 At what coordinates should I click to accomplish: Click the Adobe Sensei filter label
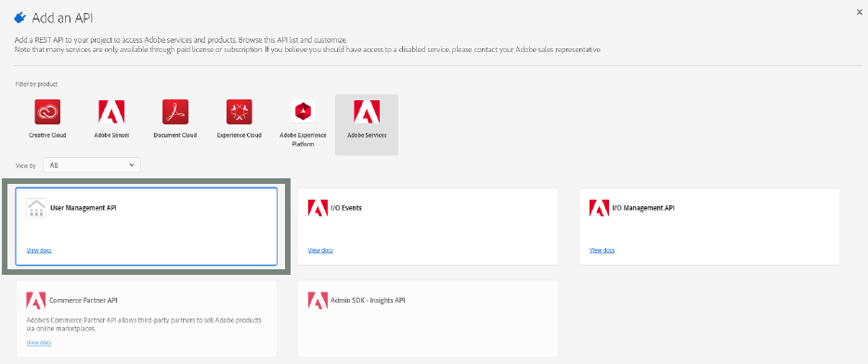(111, 136)
